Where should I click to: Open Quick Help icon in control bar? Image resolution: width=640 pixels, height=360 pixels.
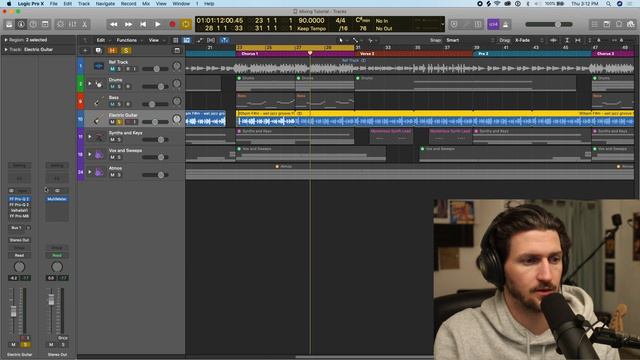33,24
